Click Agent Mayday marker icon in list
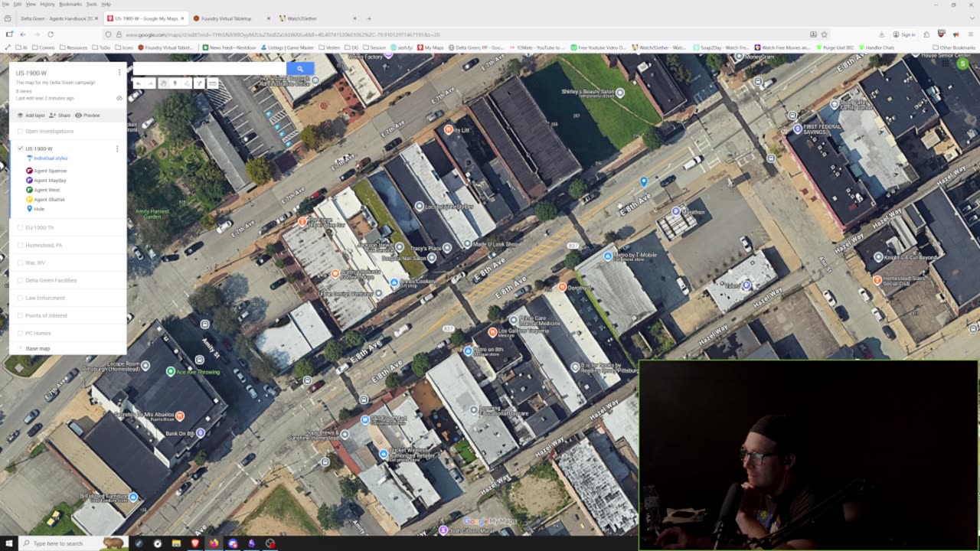Image resolution: width=980 pixels, height=551 pixels. pos(30,181)
